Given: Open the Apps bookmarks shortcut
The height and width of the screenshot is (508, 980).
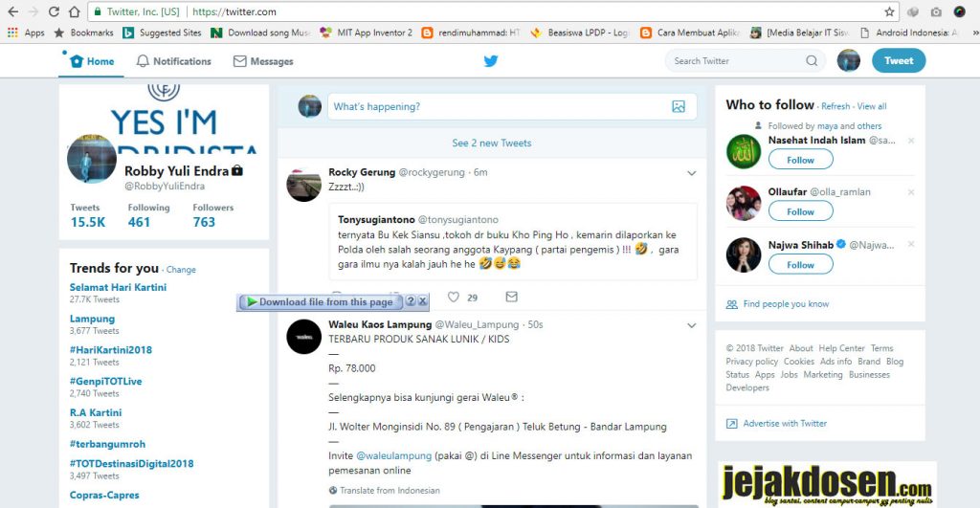Looking at the screenshot, I should coord(26,33).
